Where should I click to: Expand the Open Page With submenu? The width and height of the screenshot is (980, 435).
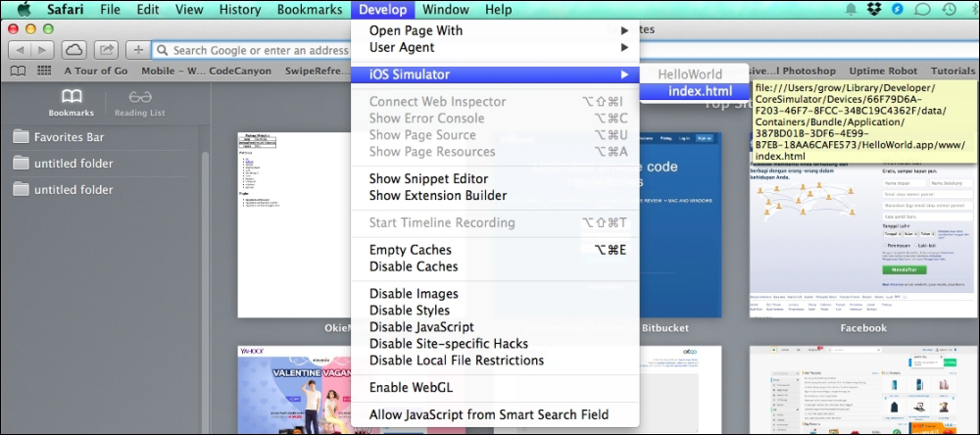(495, 30)
